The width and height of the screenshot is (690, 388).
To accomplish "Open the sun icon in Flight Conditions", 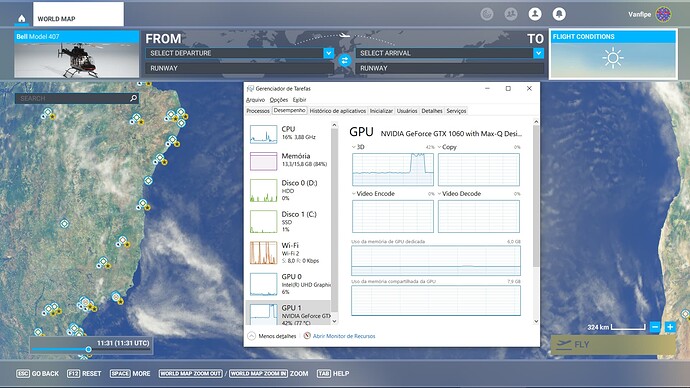I will pyautogui.click(x=613, y=58).
